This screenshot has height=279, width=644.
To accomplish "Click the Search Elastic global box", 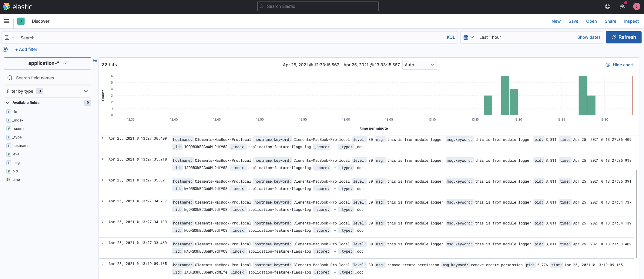I will coord(318,6).
